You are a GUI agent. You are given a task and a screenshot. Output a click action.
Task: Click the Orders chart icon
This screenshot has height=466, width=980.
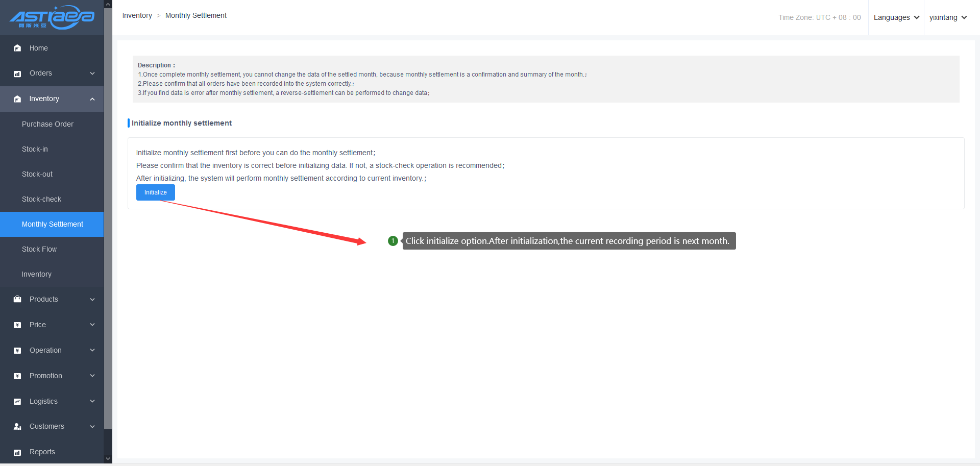[x=17, y=73]
